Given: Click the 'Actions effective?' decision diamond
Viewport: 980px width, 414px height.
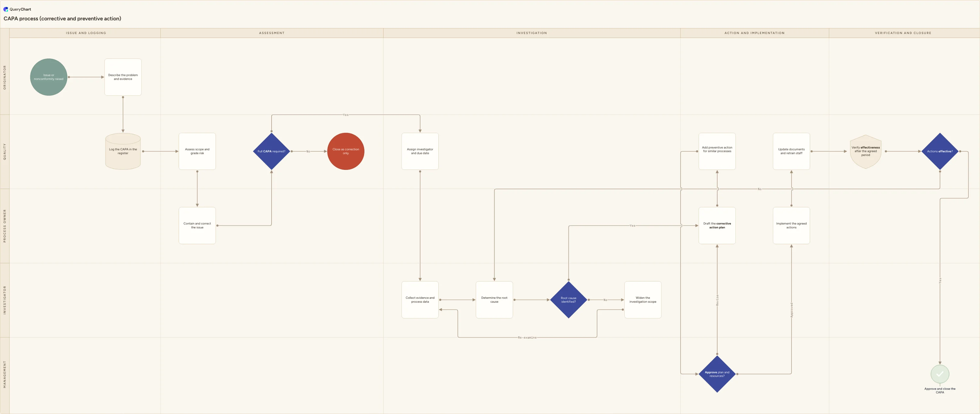Looking at the screenshot, I should pos(940,151).
